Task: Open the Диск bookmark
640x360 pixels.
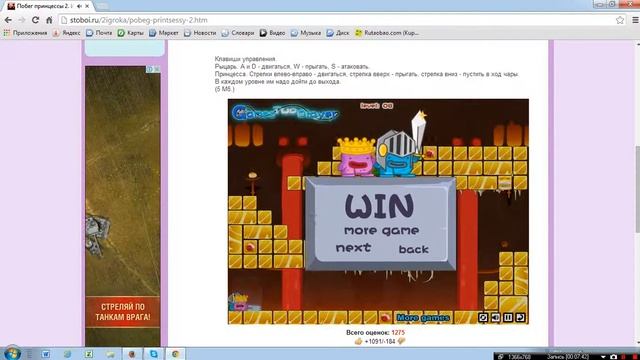Action: click(x=338, y=33)
